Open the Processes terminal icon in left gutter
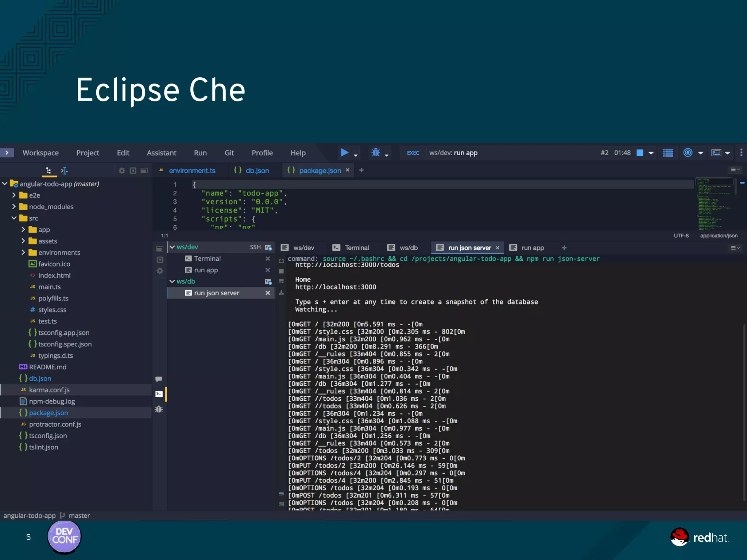The image size is (747, 560). (159, 394)
